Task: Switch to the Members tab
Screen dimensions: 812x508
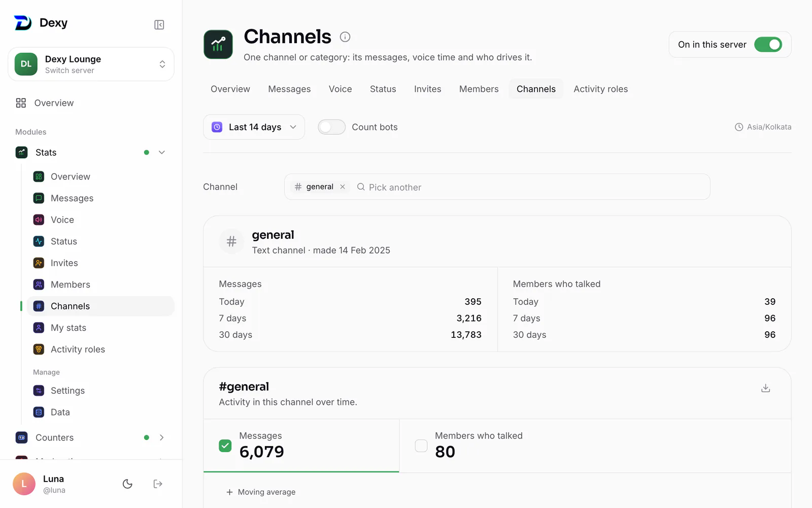Action: tap(479, 89)
